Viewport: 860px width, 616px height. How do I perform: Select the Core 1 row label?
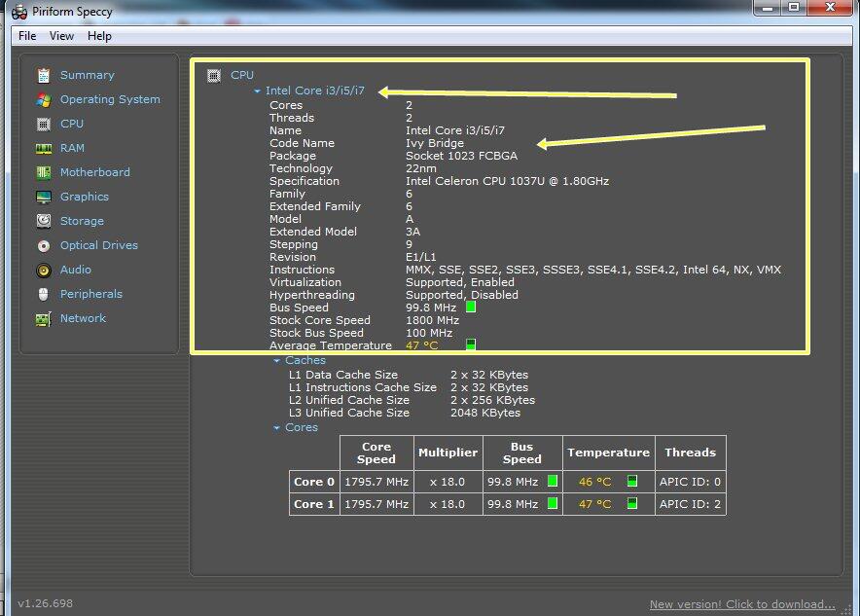314,504
